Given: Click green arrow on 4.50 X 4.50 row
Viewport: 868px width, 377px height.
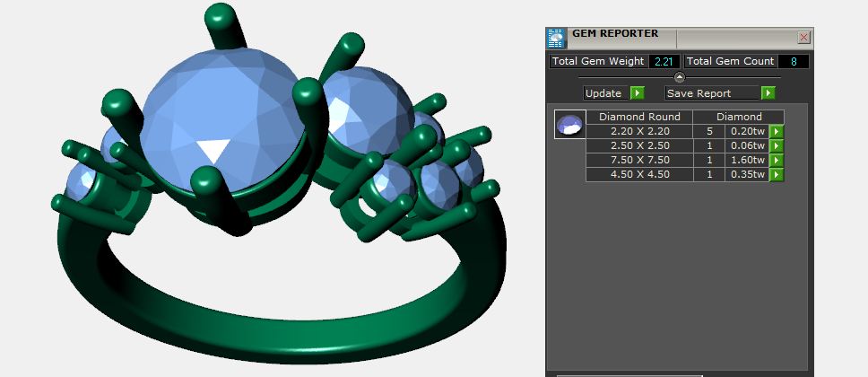Looking at the screenshot, I should pyautogui.click(x=777, y=175).
